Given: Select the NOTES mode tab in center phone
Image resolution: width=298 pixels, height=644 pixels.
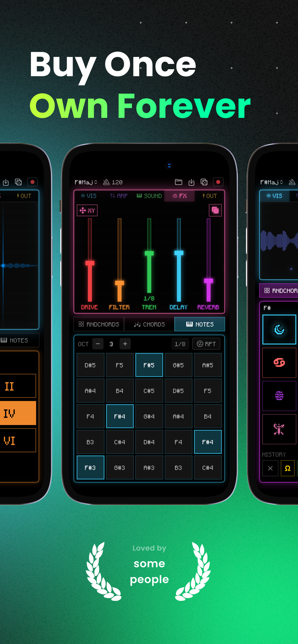Looking at the screenshot, I should click(200, 324).
